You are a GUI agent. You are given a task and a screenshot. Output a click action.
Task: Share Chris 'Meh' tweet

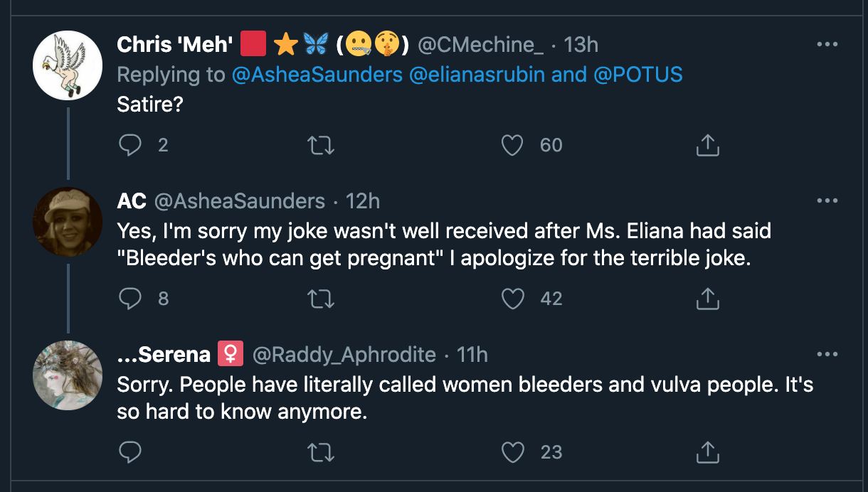pyautogui.click(x=706, y=146)
